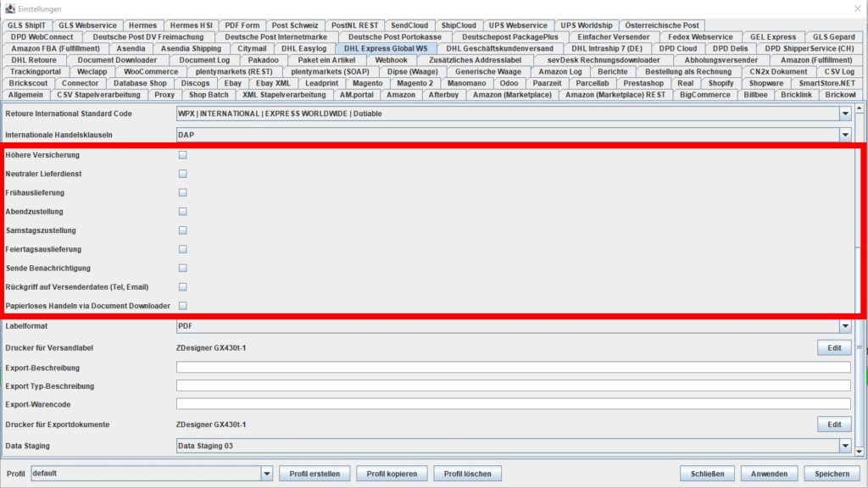868x488 pixels.
Task: Click the Profil kopieren button
Action: (392, 474)
